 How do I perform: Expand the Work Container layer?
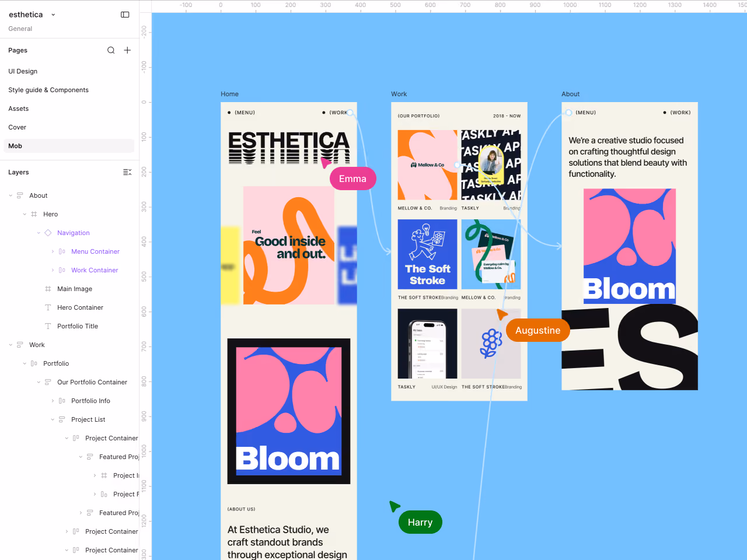[x=53, y=270]
